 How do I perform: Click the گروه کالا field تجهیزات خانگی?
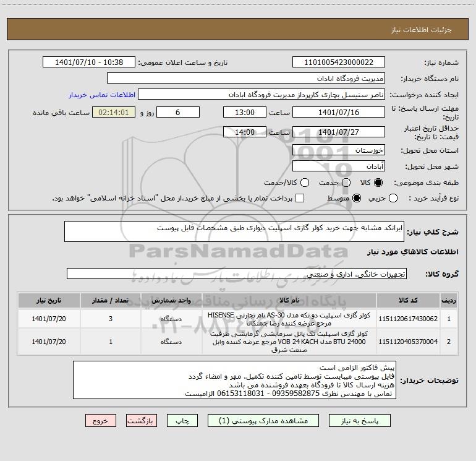[x=237, y=274]
